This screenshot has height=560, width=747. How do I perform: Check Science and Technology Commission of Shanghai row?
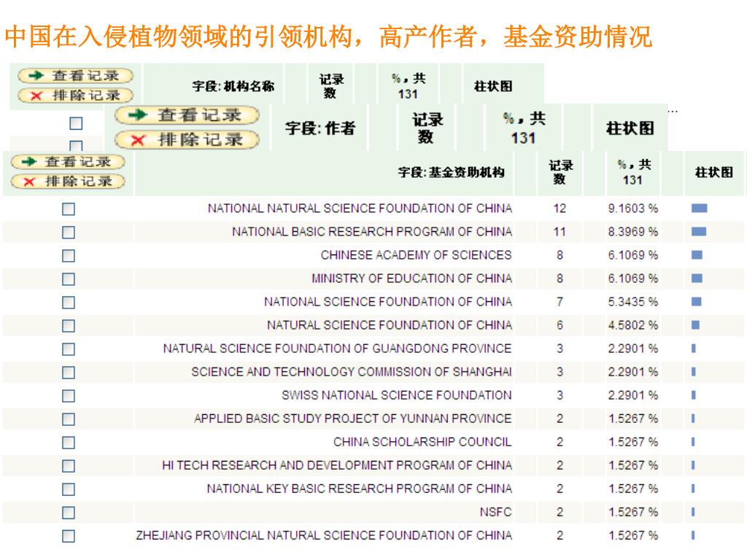pyautogui.click(x=69, y=372)
